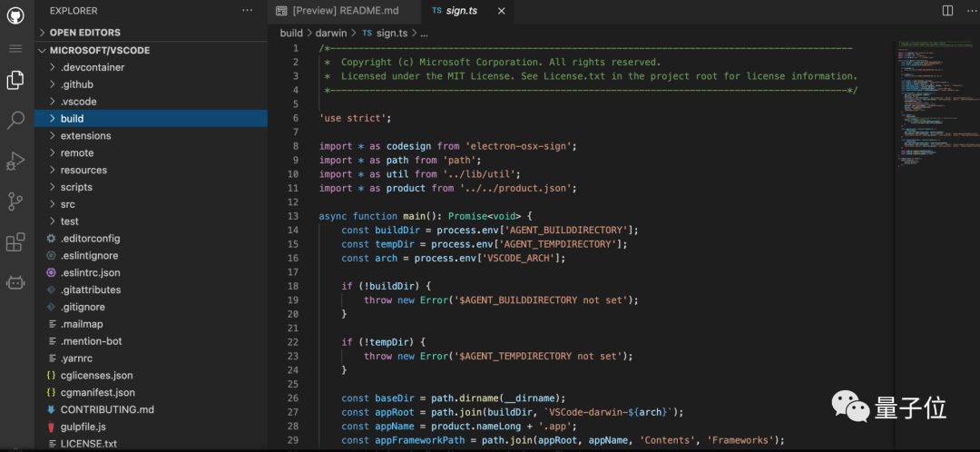Click 'AGENT_BUILDDIRECTORY' string on line 14

(567, 230)
